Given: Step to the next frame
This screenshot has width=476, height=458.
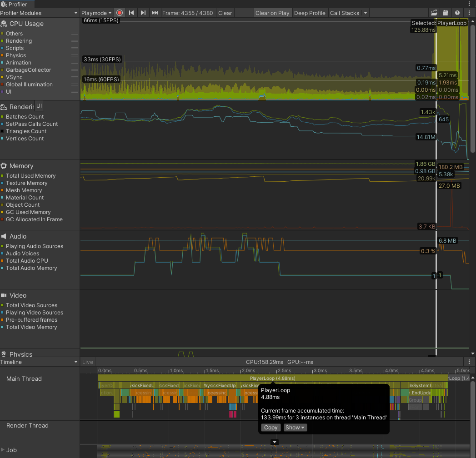Looking at the screenshot, I should coord(143,13).
